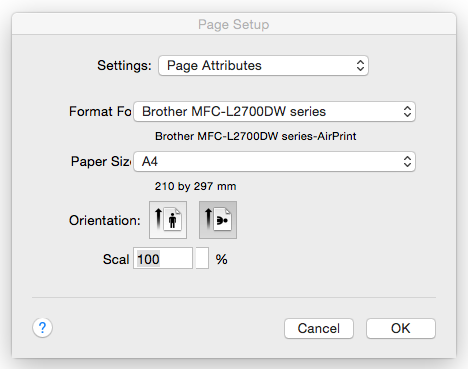Select the landscape orientation icon
468x369 pixels.
point(218,220)
